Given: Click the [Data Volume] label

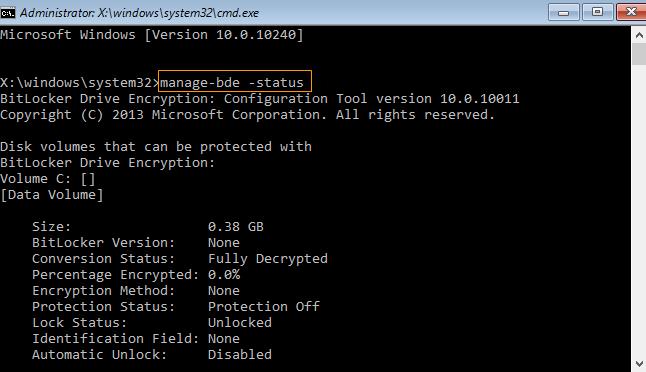Looking at the screenshot, I should point(51,195).
